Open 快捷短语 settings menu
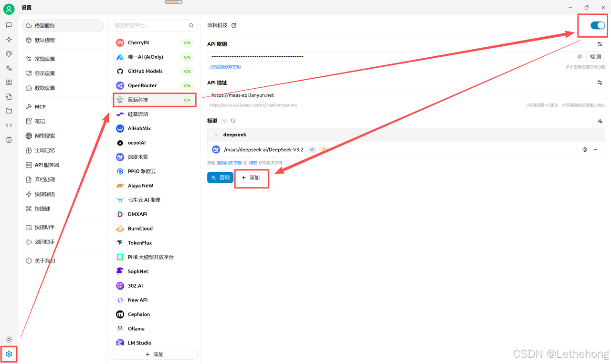 pos(63,194)
